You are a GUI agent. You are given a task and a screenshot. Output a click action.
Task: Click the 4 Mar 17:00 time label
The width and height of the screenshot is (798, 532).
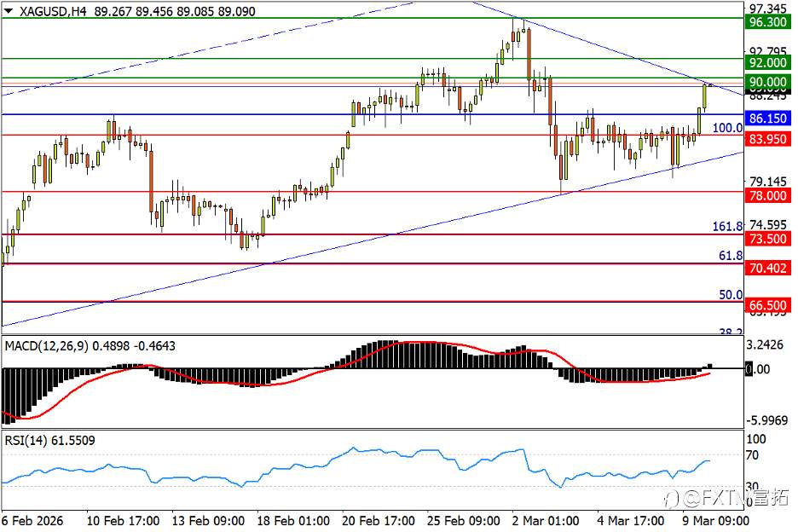click(631, 521)
